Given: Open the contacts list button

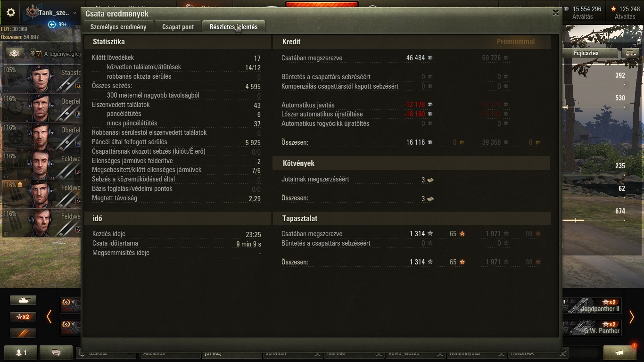Looking at the screenshot, I should (x=20, y=353).
